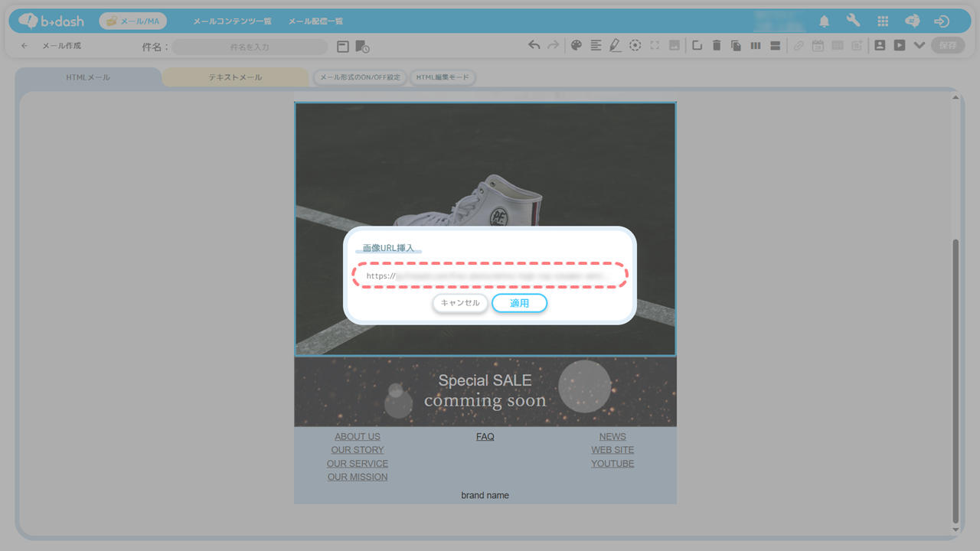Screen dimensions: 980x551
Task: Click the OUR STORY link
Action: 358,450
